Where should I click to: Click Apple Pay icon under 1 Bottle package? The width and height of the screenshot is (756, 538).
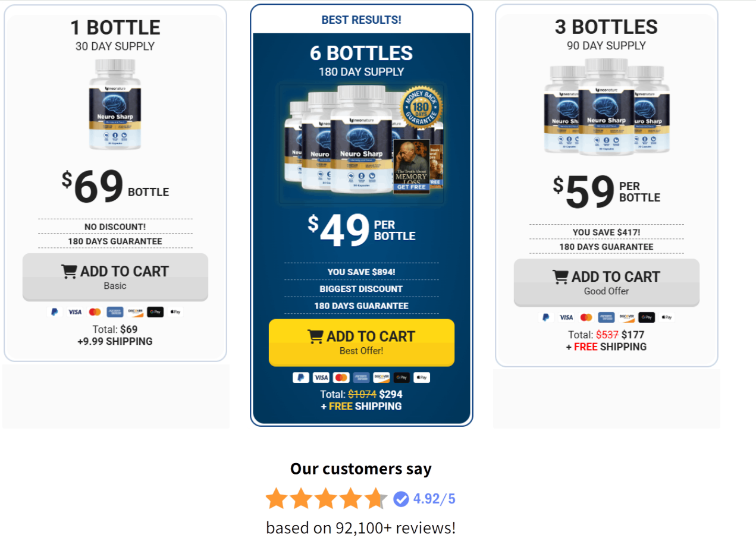pos(175,312)
